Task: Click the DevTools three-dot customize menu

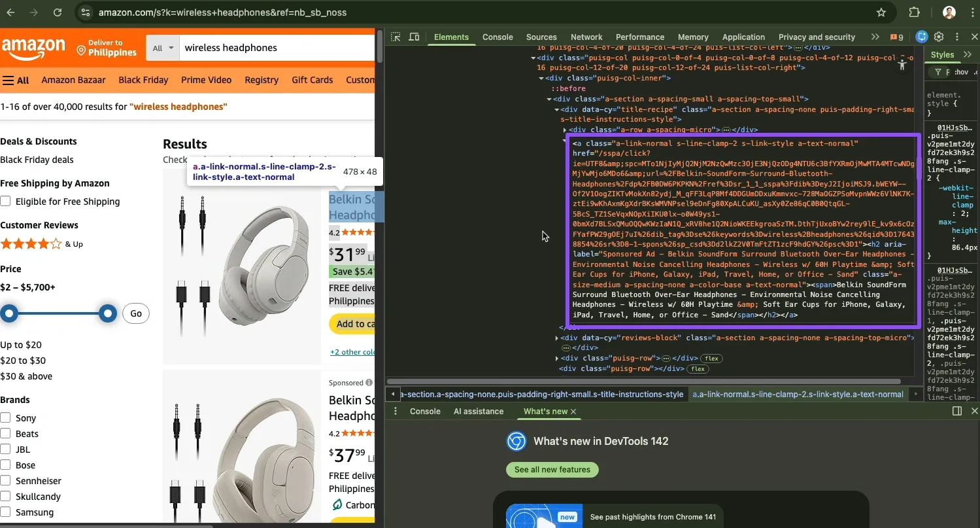Action: coord(957,37)
